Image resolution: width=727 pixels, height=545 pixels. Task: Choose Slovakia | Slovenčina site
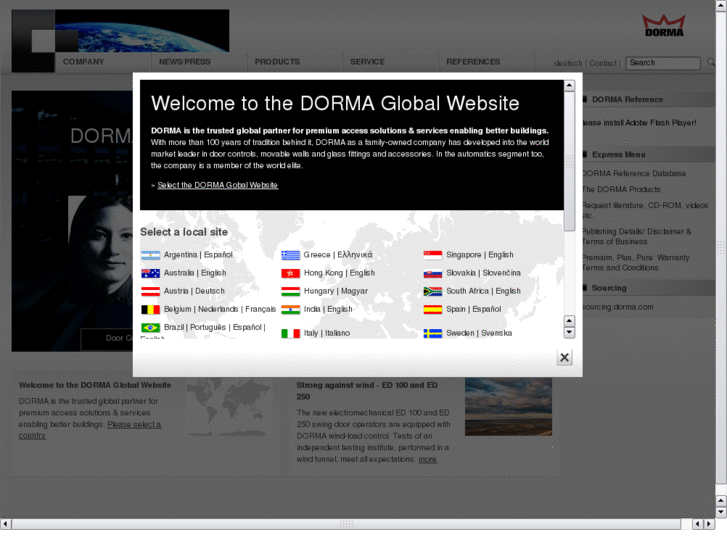click(x=483, y=273)
